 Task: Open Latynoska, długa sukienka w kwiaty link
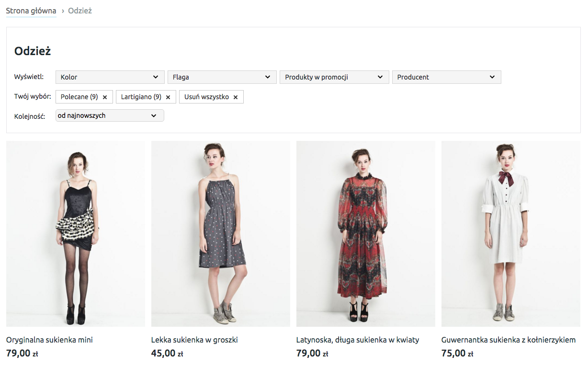click(x=358, y=340)
